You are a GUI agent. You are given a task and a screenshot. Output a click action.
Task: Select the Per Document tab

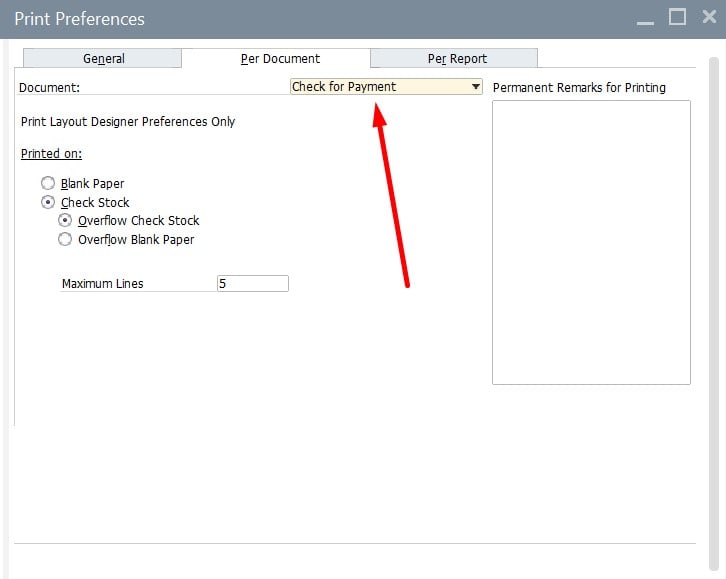(280, 59)
